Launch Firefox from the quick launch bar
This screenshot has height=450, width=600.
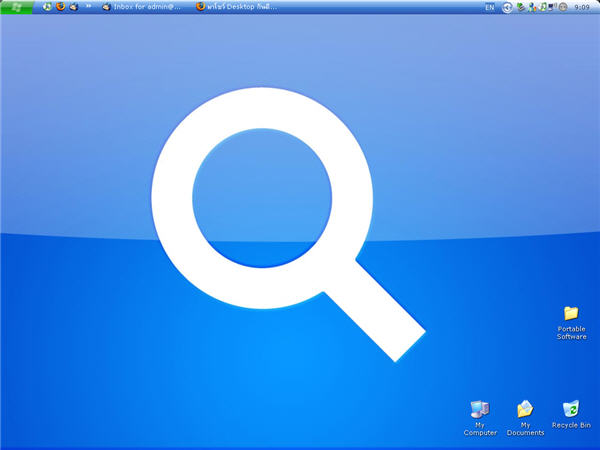click(60, 7)
